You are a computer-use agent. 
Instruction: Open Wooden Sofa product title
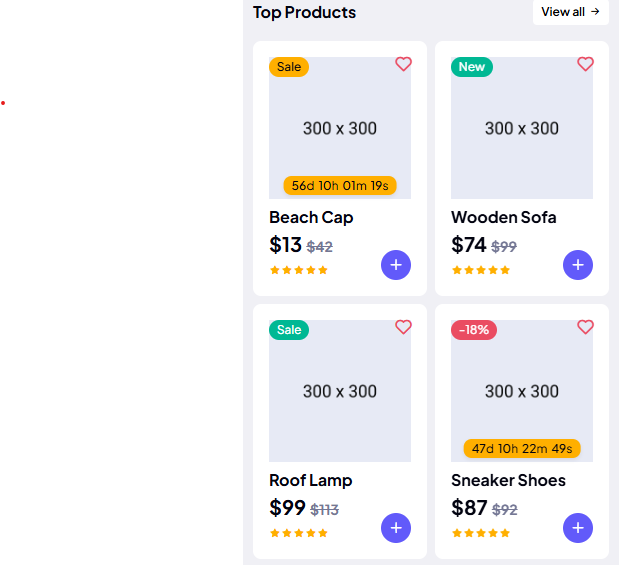tap(503, 217)
